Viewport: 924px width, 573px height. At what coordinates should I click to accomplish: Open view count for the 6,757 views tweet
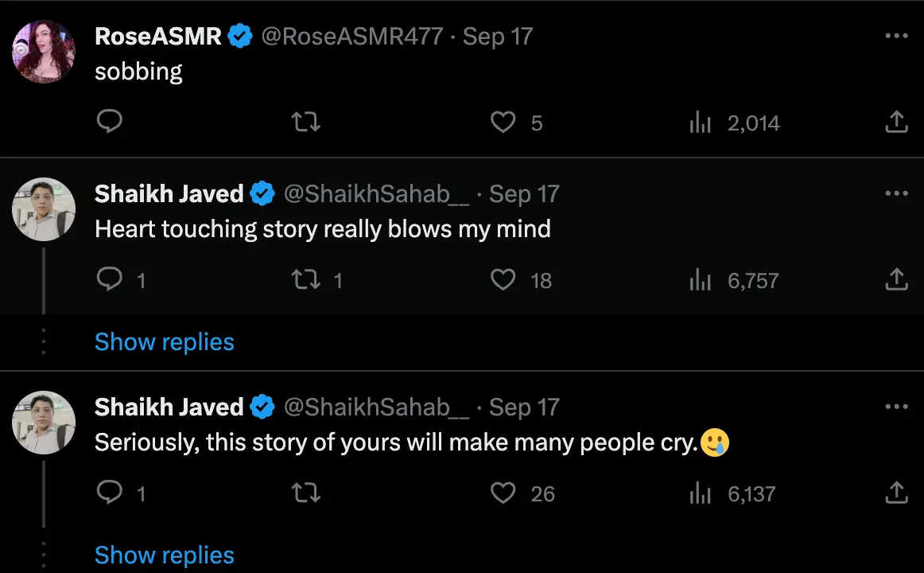(x=700, y=279)
